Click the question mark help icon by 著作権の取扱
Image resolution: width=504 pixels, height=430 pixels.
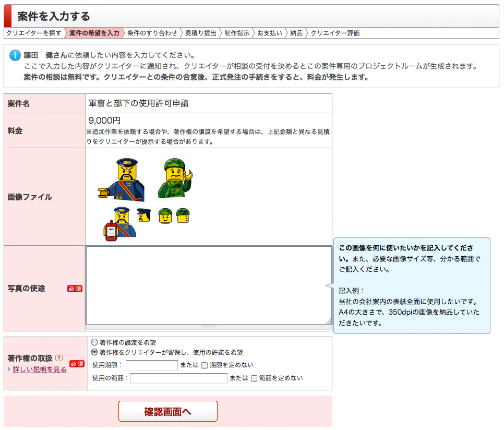tap(59, 358)
